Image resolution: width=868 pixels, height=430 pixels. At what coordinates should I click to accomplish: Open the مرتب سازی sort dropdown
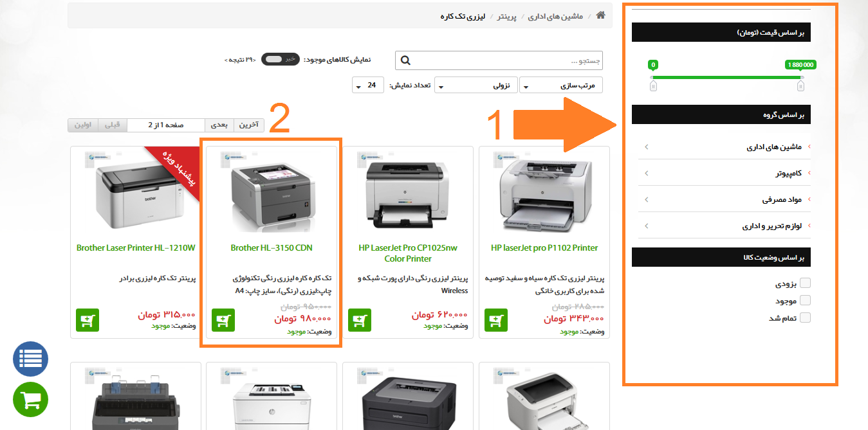(561, 85)
